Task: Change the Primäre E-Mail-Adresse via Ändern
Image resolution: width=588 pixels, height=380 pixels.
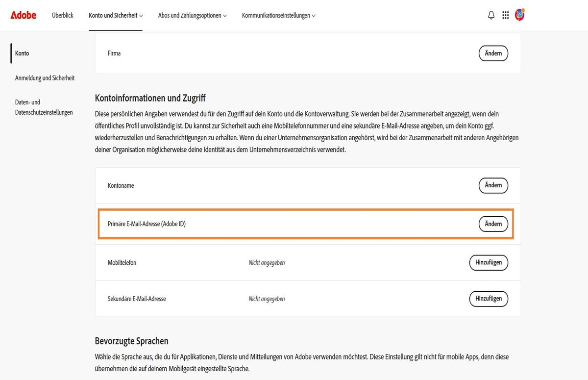Action: (493, 224)
